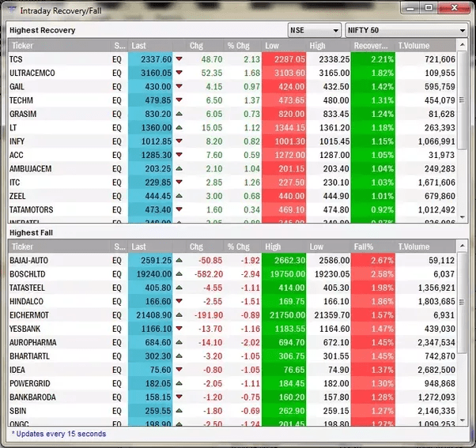
Task: Click the green up arrow for GRASIM
Action: 179,114
